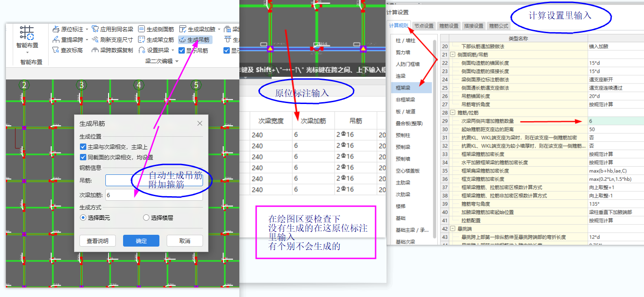Click value 6 for 次梁两侧共增加箍筋数量

[615, 121]
